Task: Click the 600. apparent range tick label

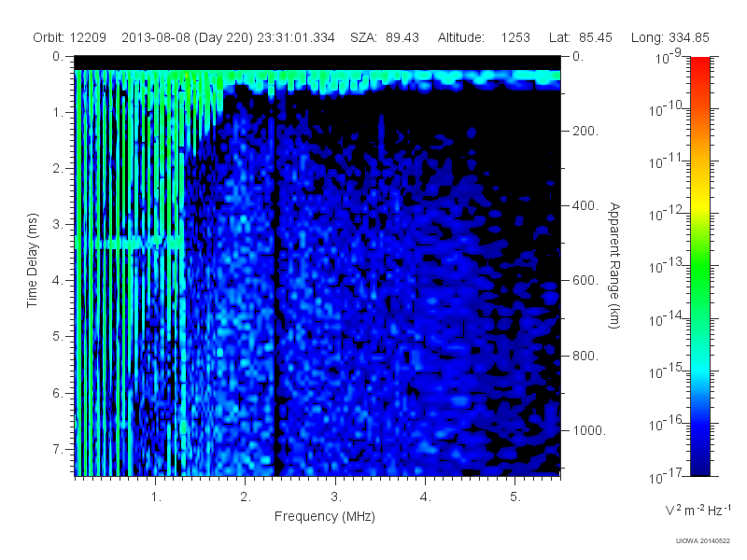Action: click(585, 281)
